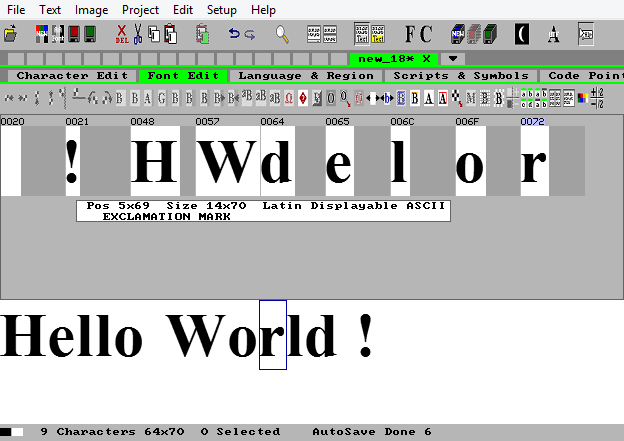Select the W glyph cell 0057

[228, 161]
